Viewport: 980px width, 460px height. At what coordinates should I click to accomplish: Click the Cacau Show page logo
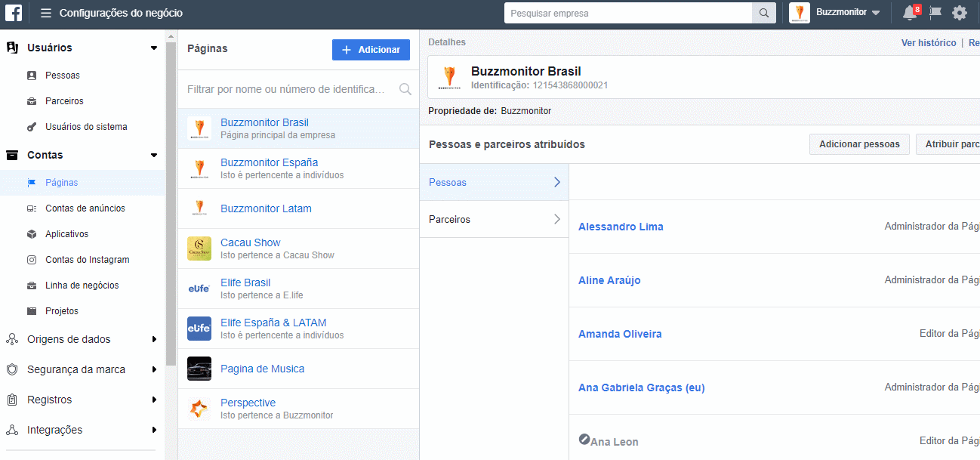(199, 249)
